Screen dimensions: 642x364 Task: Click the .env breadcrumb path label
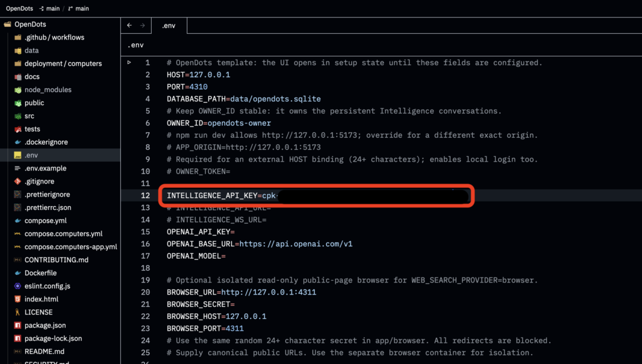click(135, 45)
